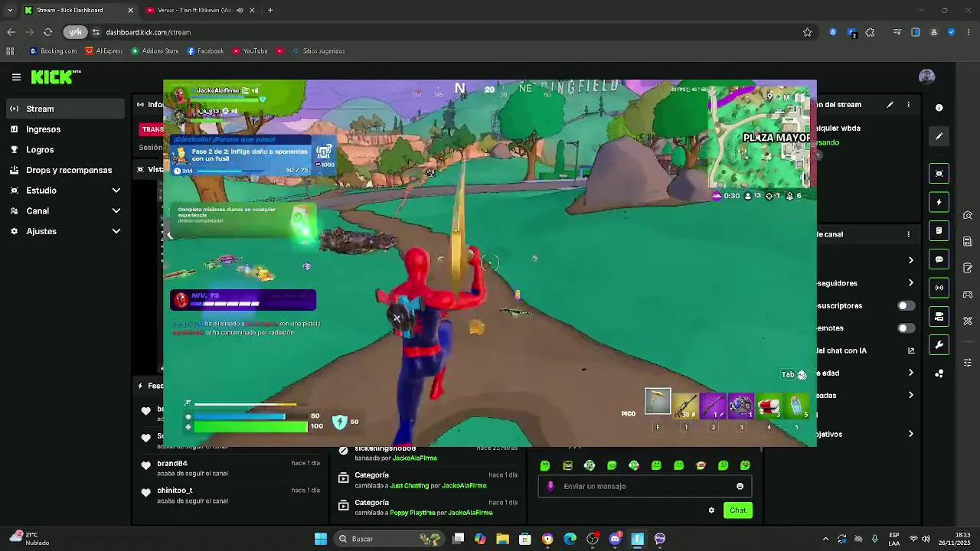The width and height of the screenshot is (980, 551).
Task: Select follower brand84 in the feed
Action: click(172, 463)
